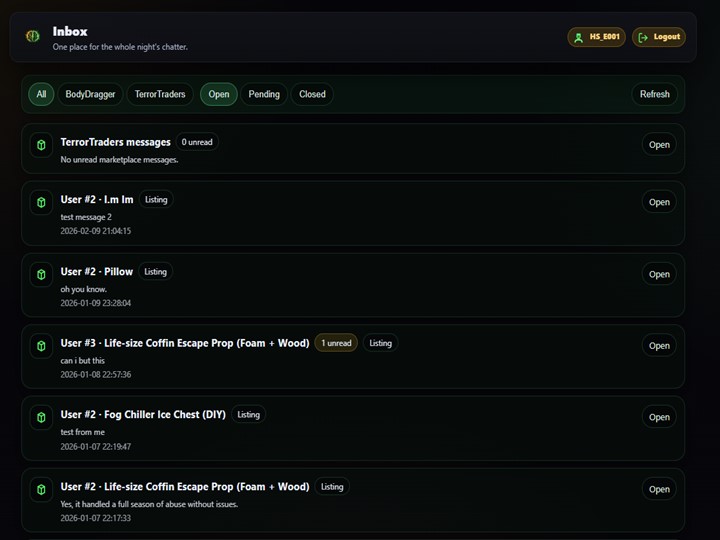The image size is (720, 540).
Task: Click the 0 unread badge
Action: [197, 142]
